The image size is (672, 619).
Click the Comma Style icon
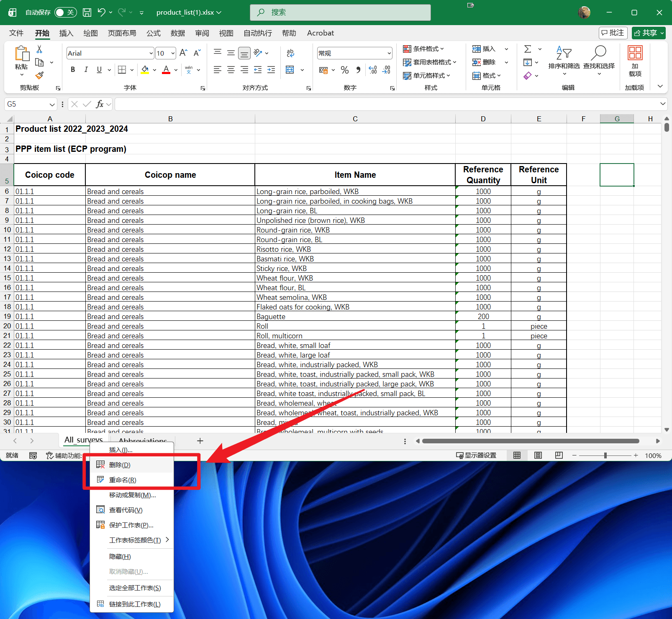click(x=358, y=70)
